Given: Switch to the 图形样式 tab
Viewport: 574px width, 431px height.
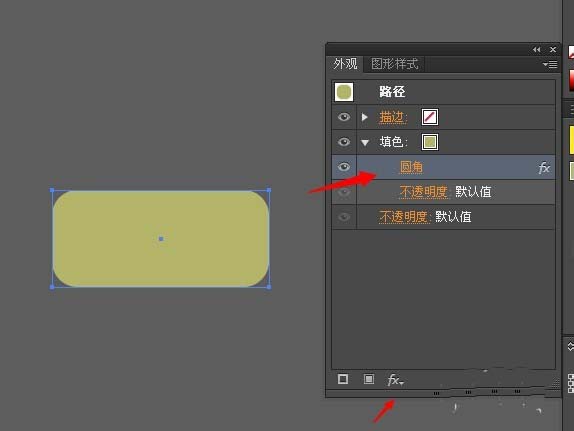Looking at the screenshot, I should [394, 64].
